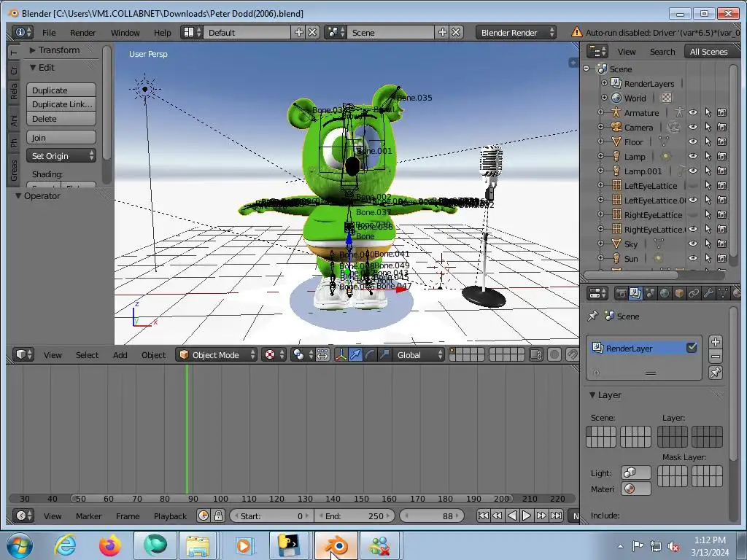The width and height of the screenshot is (747, 560).
Task: Open the Object Mode dropdown
Action: (x=216, y=355)
